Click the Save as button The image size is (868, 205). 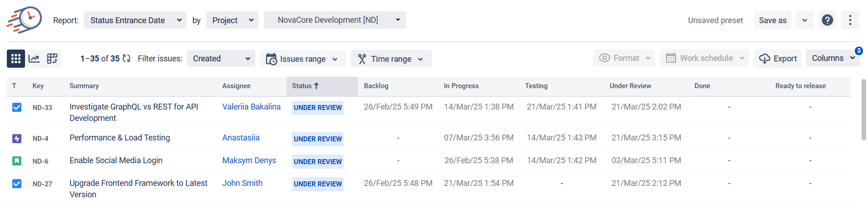[x=772, y=20]
